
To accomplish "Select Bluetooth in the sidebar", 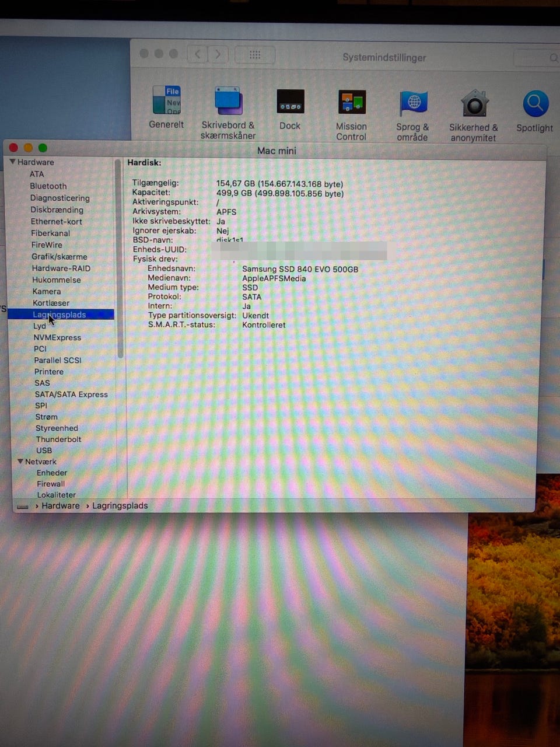I will pos(48,186).
